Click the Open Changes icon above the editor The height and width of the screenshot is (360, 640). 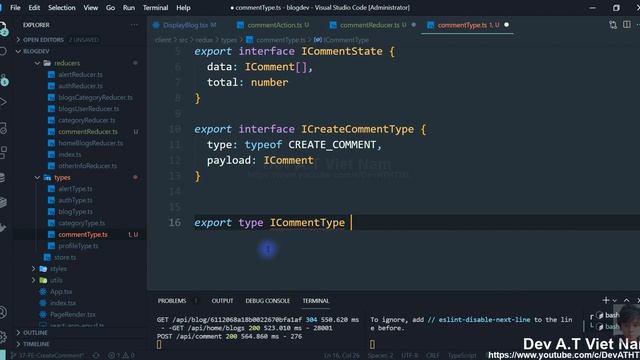click(x=613, y=25)
